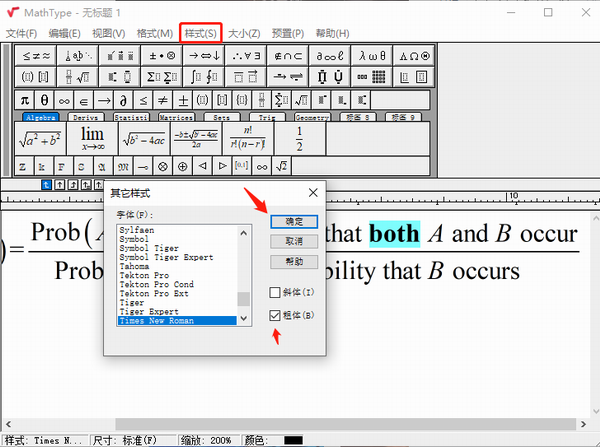Switch to the Matrices tab
Viewport: 600px width, 447px height.
click(x=176, y=117)
